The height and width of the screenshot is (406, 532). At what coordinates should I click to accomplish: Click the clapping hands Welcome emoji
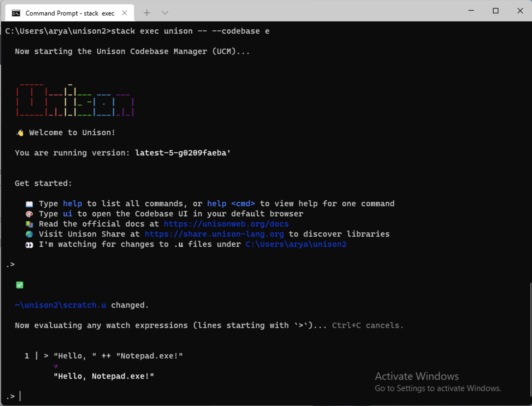20,132
